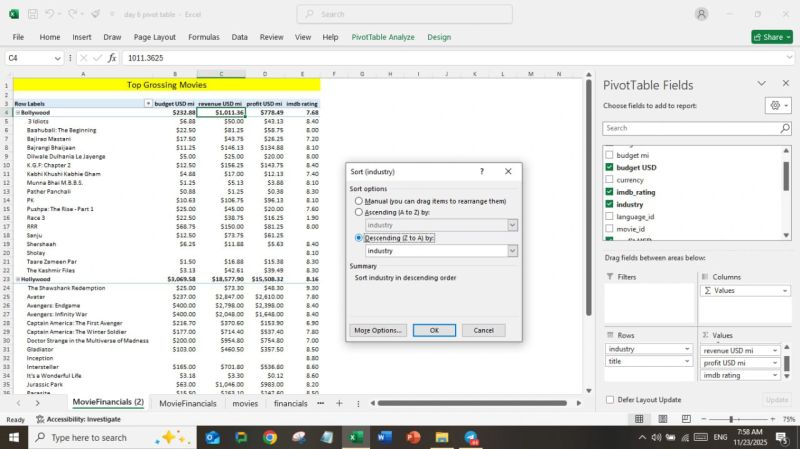Open Google Chrome from the taskbar
This screenshot has height=449, width=800.
pos(270,437)
